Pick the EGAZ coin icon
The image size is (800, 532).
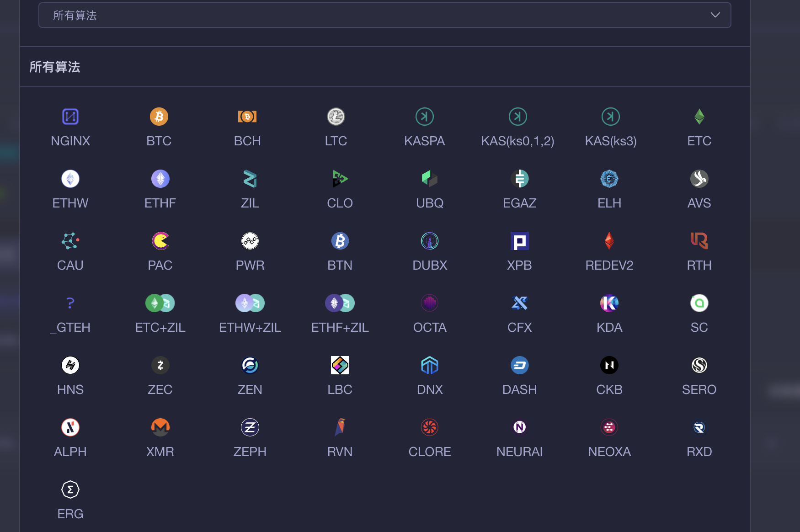[520, 179]
